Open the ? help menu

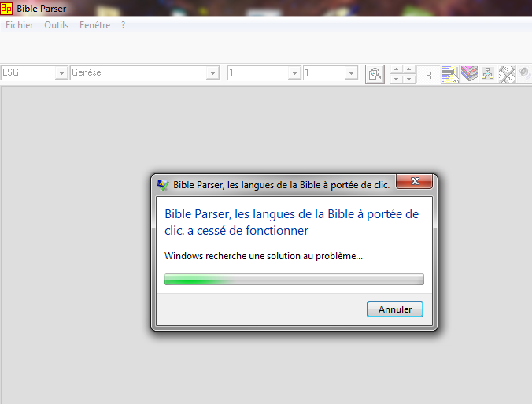pos(123,25)
